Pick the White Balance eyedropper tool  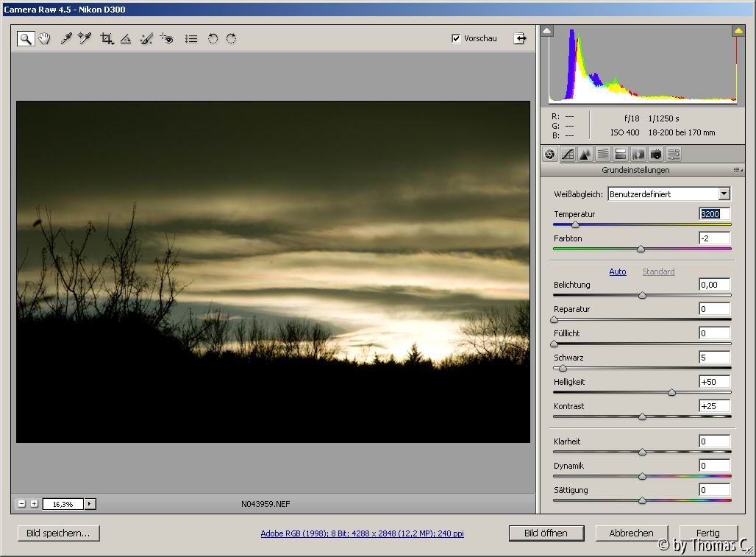66,39
